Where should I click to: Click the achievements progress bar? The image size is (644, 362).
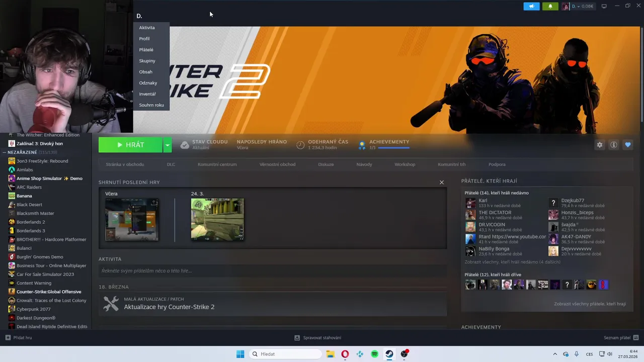point(393,148)
